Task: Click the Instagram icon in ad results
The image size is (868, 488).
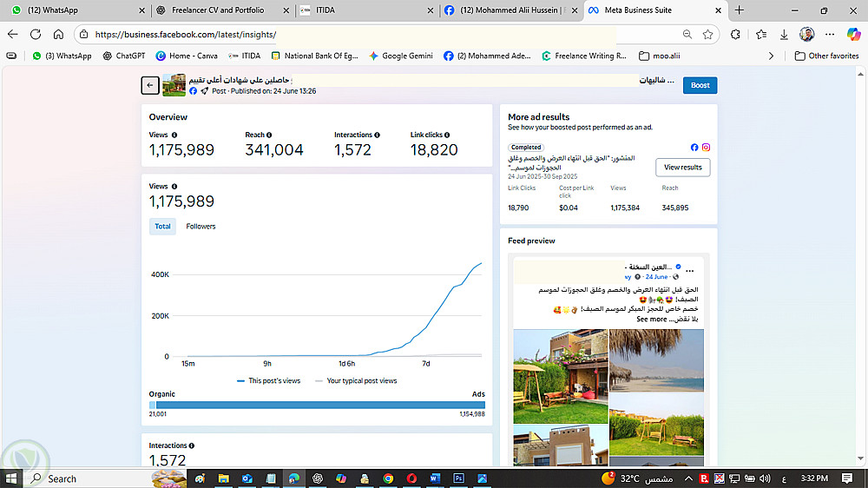Action: (706, 148)
